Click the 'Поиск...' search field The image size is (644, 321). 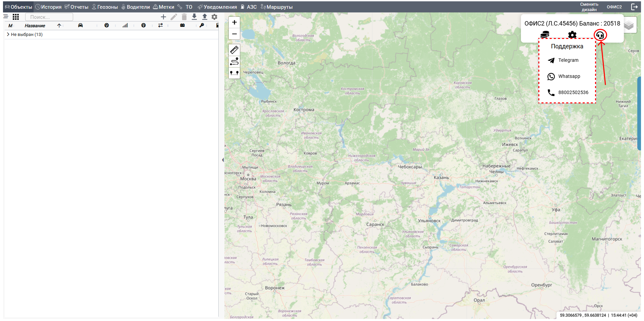pos(49,17)
